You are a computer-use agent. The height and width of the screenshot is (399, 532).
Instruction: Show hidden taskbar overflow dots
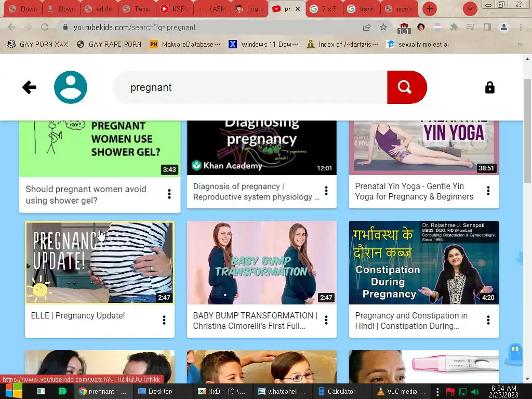coord(437,391)
